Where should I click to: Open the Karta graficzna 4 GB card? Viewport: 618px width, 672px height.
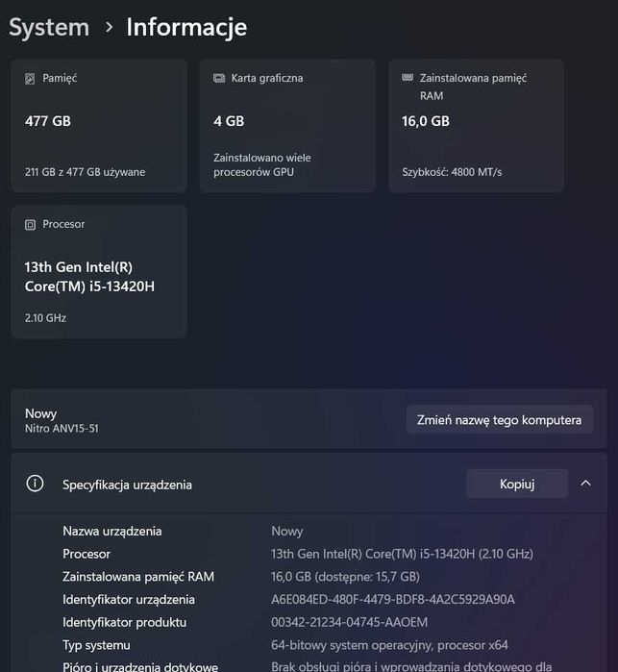pyautogui.click(x=287, y=126)
